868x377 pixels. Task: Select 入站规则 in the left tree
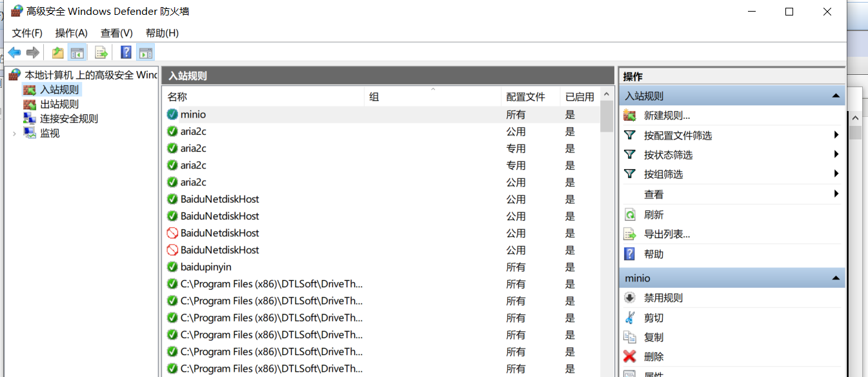coord(59,90)
